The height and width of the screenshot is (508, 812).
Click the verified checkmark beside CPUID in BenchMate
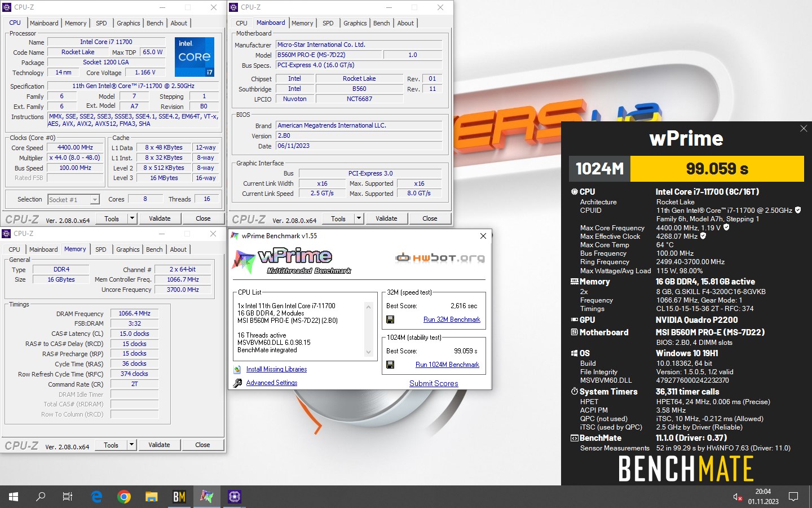click(x=798, y=210)
